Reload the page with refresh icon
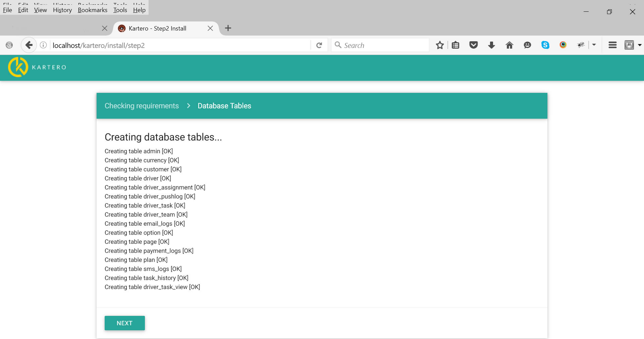 [x=319, y=45]
